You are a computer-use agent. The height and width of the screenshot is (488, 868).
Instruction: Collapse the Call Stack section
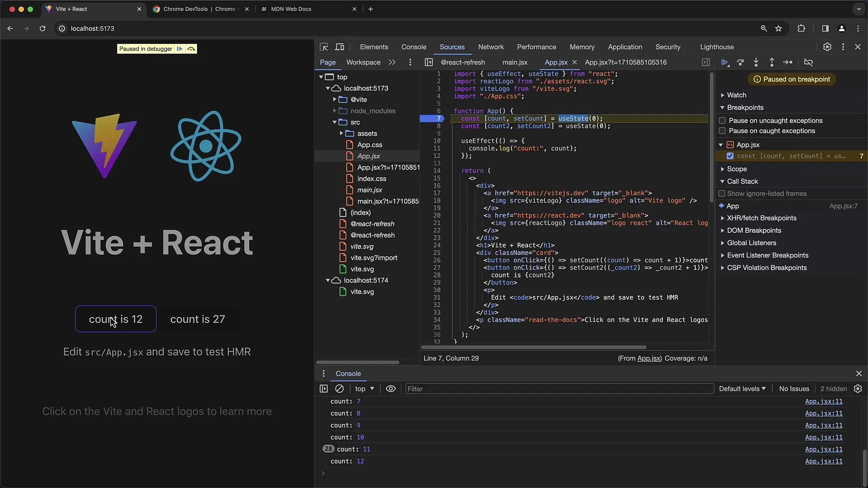(742, 182)
